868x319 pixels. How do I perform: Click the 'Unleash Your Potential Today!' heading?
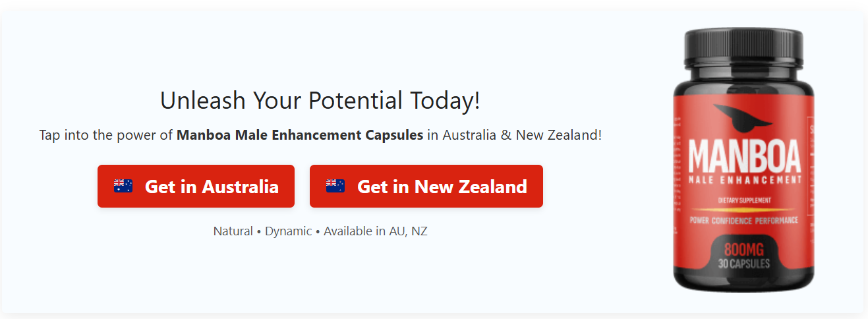tap(320, 101)
